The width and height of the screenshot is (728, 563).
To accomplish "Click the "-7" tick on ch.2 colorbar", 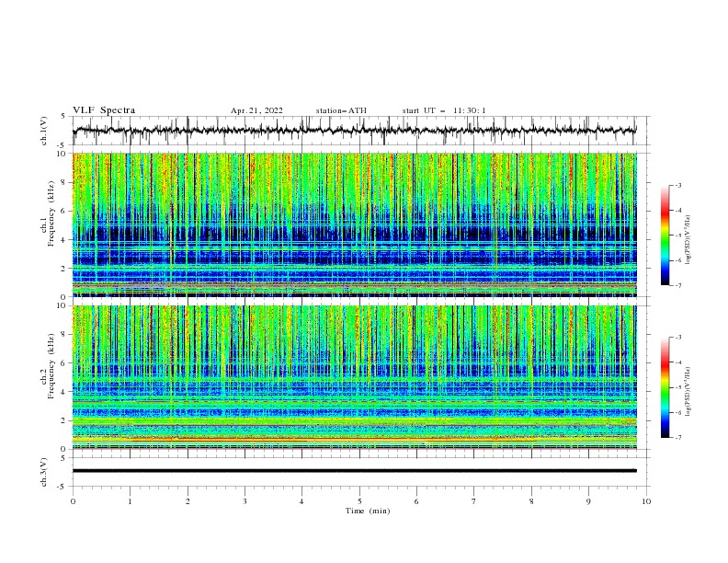I will [x=678, y=438].
